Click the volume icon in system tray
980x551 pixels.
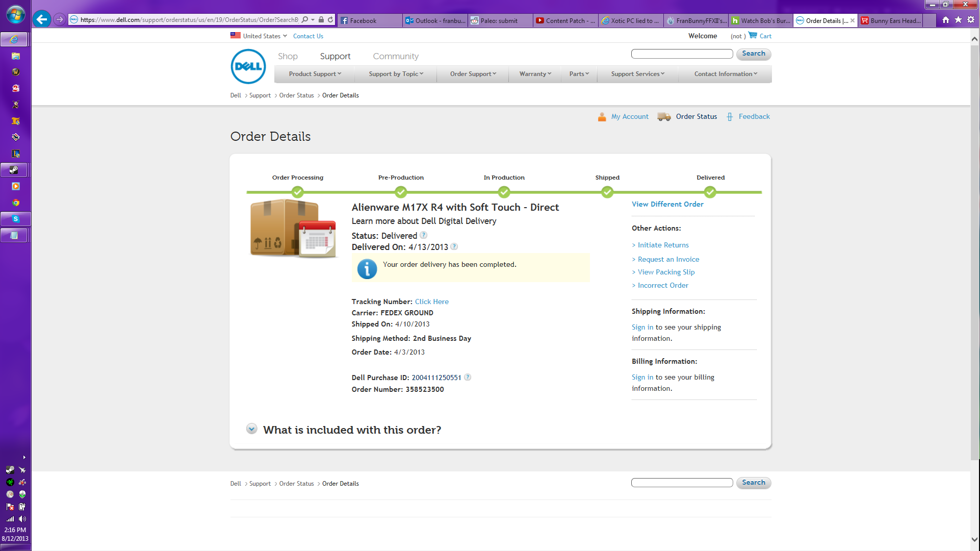[x=22, y=519]
